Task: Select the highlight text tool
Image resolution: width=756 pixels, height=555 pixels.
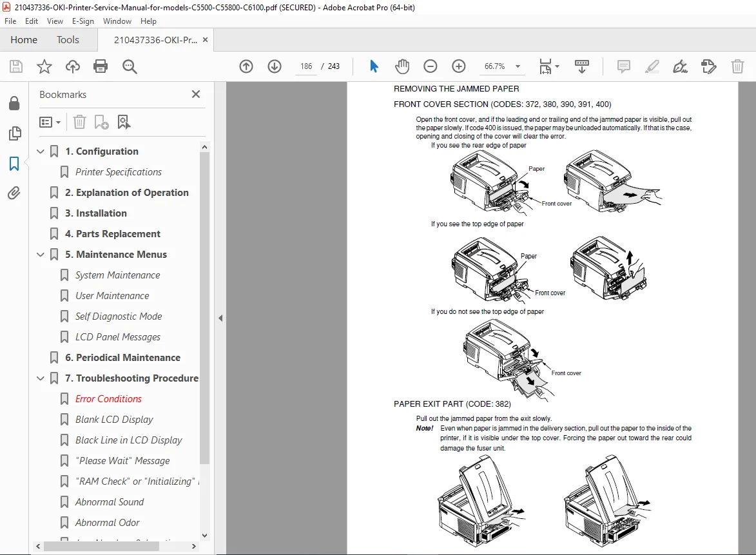Action: pos(652,66)
